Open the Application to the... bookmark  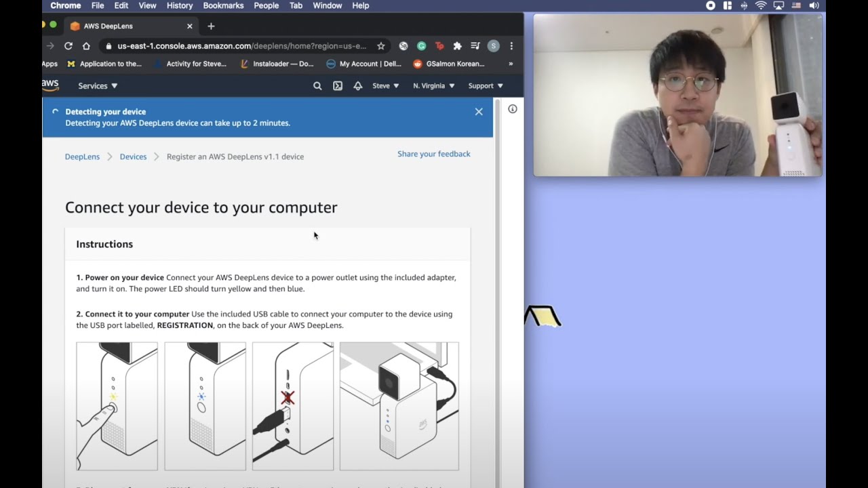point(104,64)
